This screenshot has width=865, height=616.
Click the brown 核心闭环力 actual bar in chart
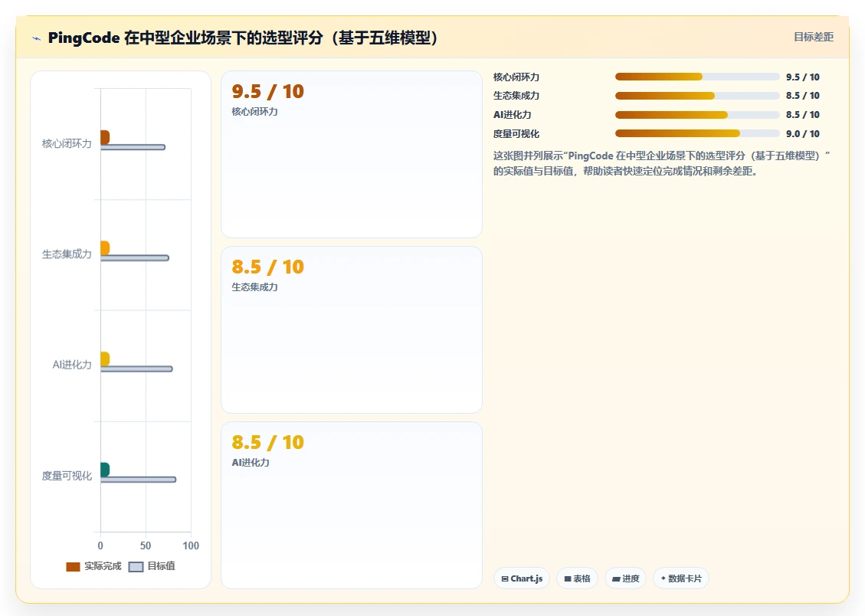point(105,137)
